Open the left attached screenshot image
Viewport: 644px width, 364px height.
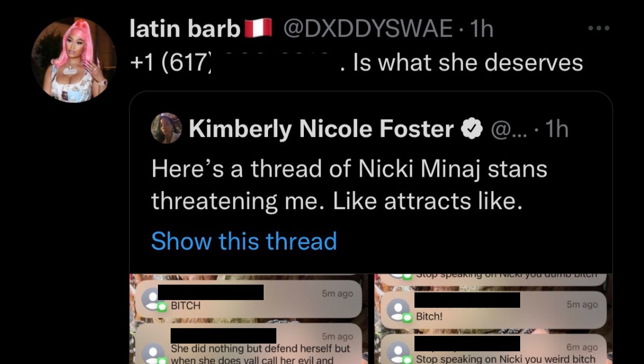(x=249, y=319)
